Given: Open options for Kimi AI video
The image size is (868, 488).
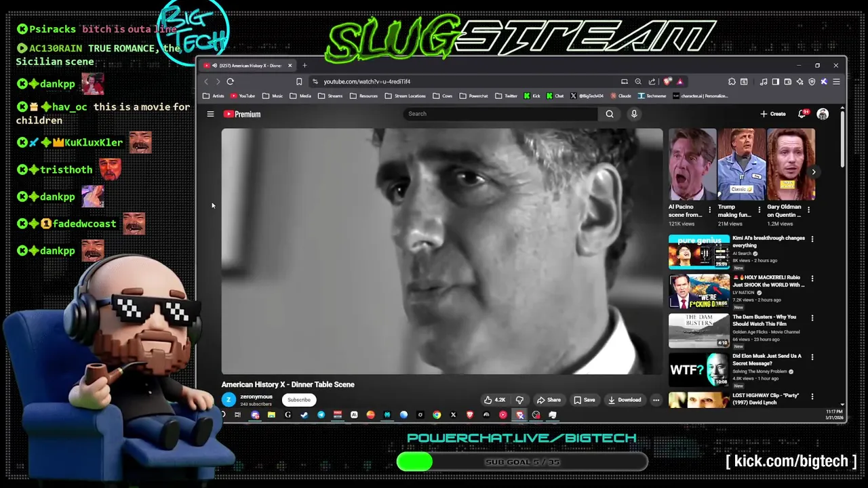Looking at the screenshot, I should [x=812, y=239].
